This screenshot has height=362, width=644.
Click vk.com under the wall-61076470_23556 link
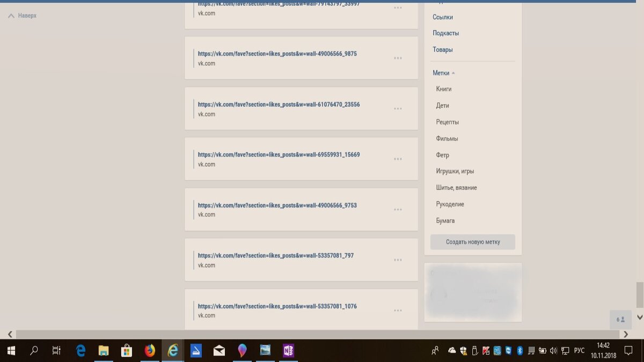[x=207, y=114]
